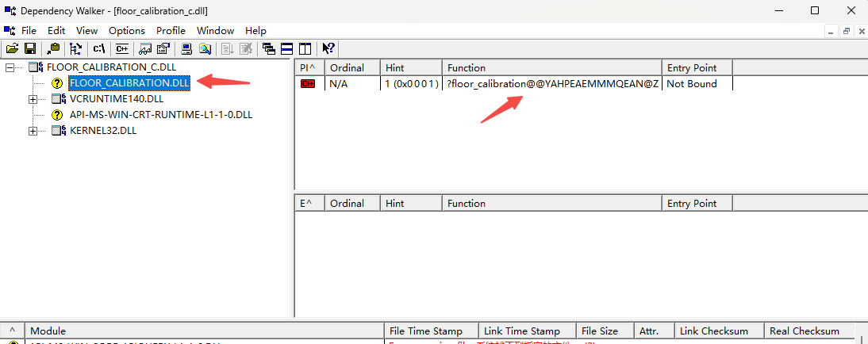Toggle Auto Expand tree toolbar icon

(x=76, y=48)
